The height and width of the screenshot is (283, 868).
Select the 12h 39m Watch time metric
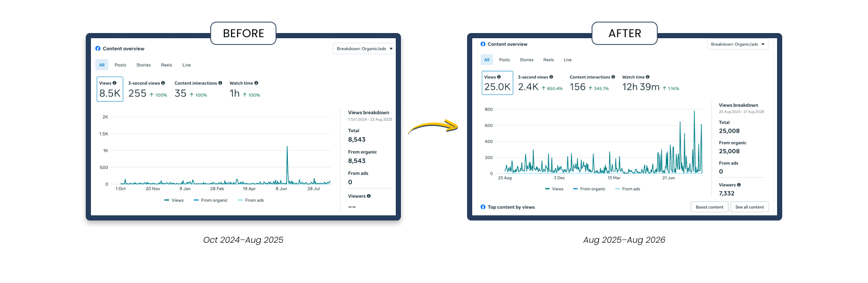[x=651, y=83]
